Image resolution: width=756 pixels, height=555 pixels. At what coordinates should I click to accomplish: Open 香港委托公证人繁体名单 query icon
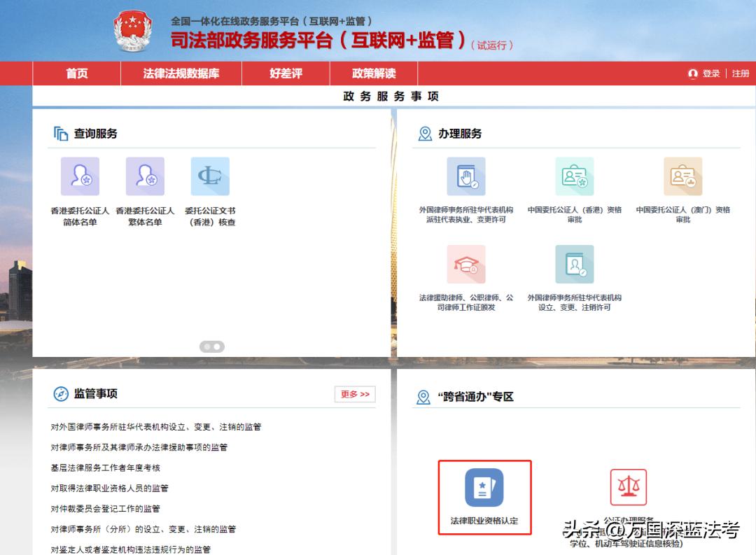point(144,176)
